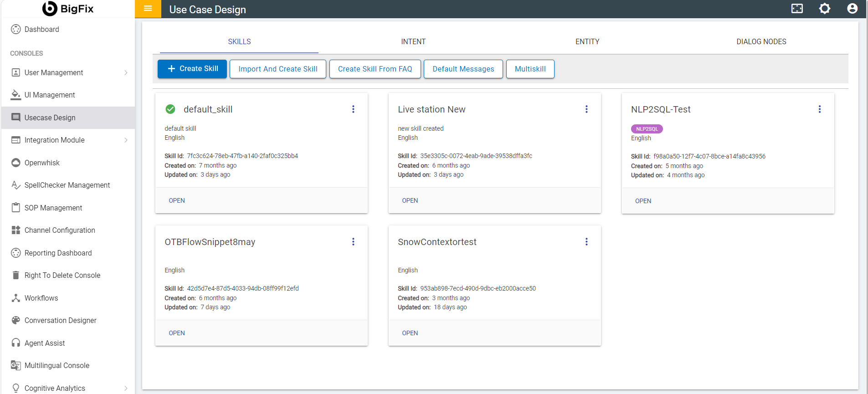Open the three-dot menu for default_skill
The image size is (868, 394).
353,109
